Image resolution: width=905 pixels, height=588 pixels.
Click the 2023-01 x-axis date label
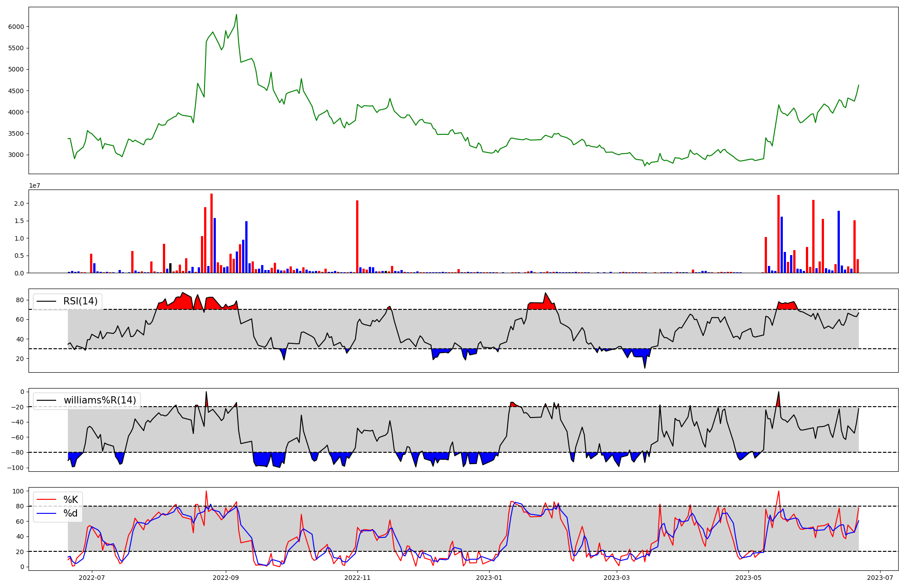click(x=489, y=578)
